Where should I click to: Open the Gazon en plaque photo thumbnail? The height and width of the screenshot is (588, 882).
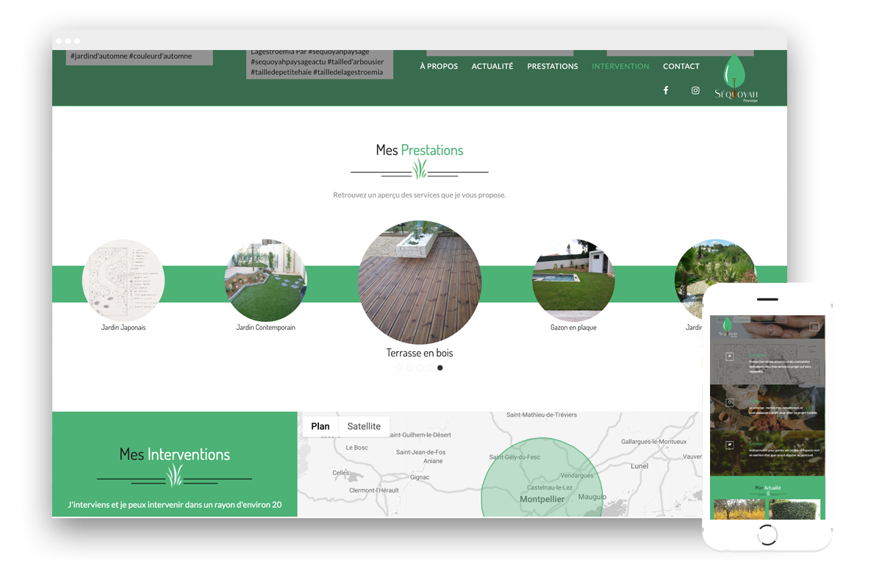pyautogui.click(x=573, y=280)
